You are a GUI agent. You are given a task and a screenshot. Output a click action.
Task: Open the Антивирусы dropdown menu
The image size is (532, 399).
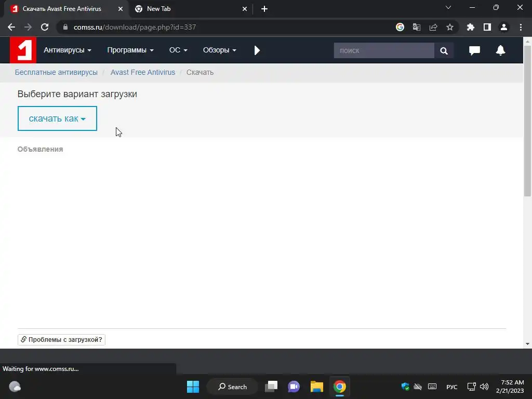click(x=68, y=50)
